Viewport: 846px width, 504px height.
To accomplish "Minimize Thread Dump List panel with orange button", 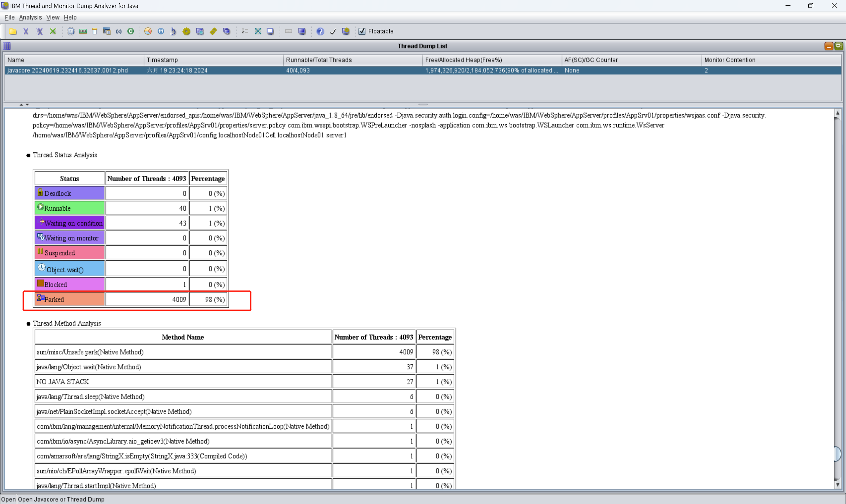I will tap(829, 46).
